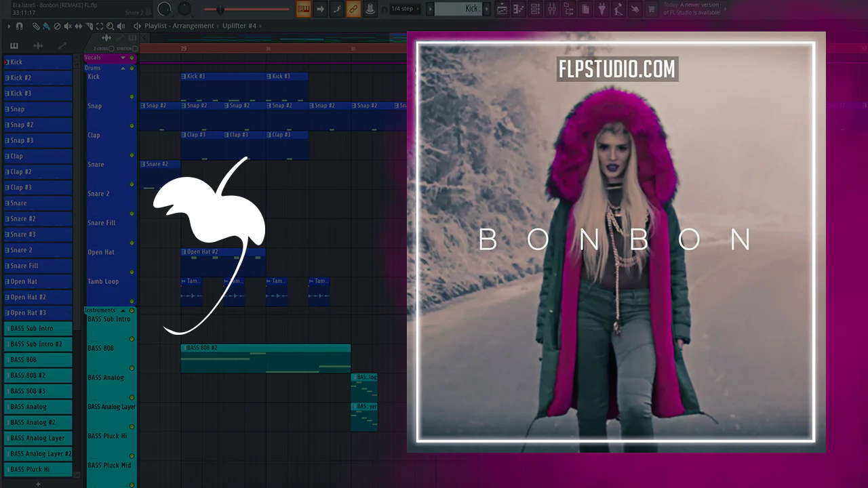The image size is (868, 488).
Task: Open the view playlist icon
Action: [x=502, y=9]
